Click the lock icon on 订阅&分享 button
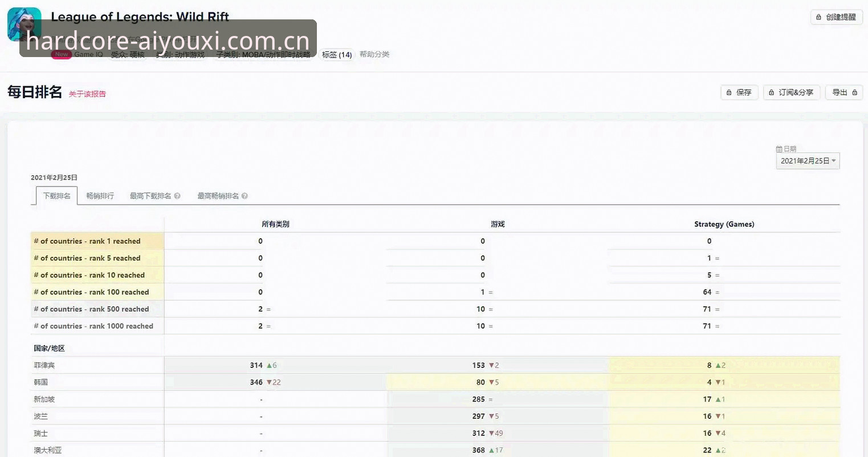Screen dimensions: 868x457 point(772,92)
